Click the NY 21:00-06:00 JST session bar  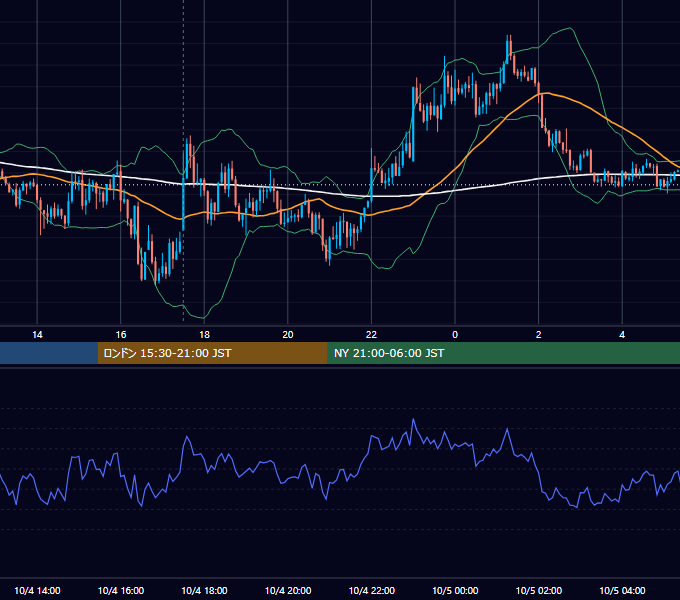click(503, 353)
